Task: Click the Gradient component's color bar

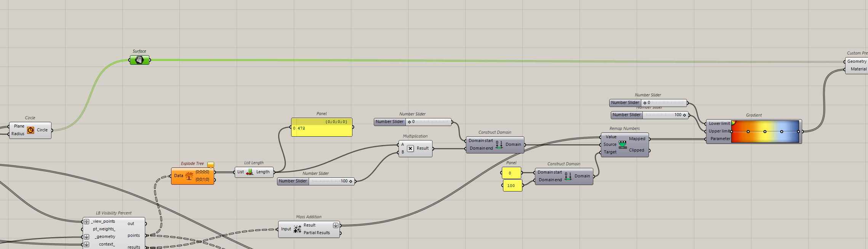Action: (x=765, y=132)
